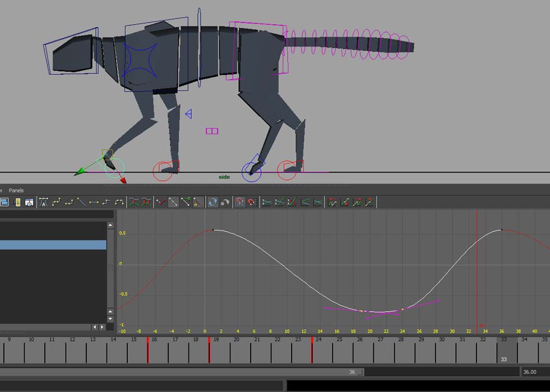Click the Break Tangents icon

click(x=161, y=202)
